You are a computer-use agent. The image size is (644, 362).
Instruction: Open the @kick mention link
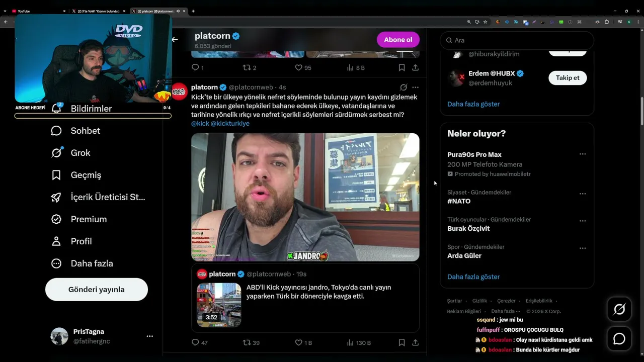pyautogui.click(x=200, y=124)
